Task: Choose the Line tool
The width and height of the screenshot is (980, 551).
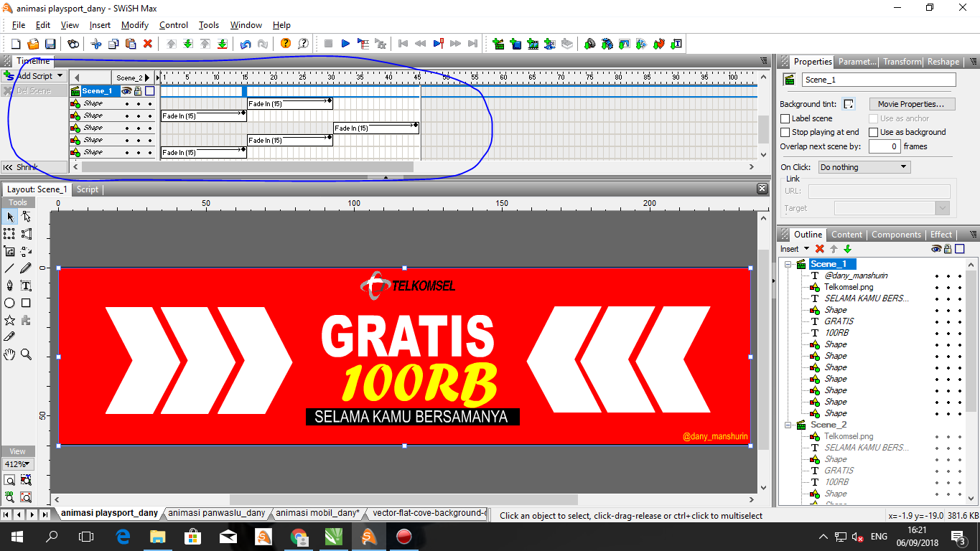Action: coord(10,268)
